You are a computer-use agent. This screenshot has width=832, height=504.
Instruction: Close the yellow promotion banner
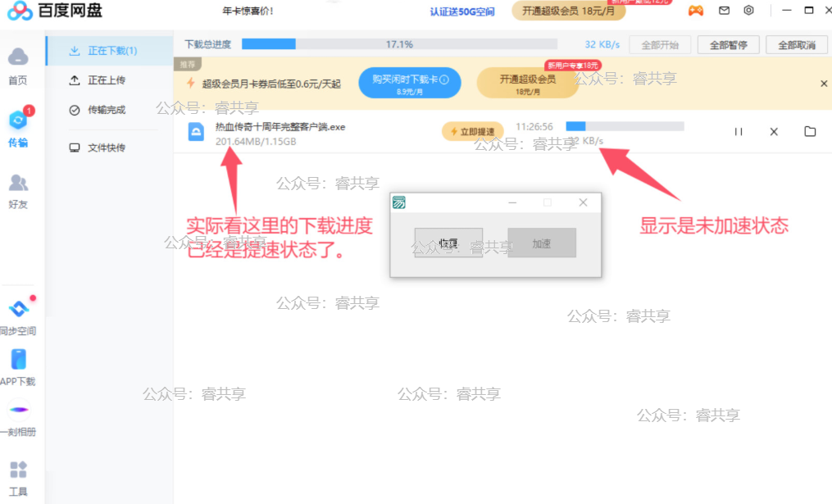[824, 84]
